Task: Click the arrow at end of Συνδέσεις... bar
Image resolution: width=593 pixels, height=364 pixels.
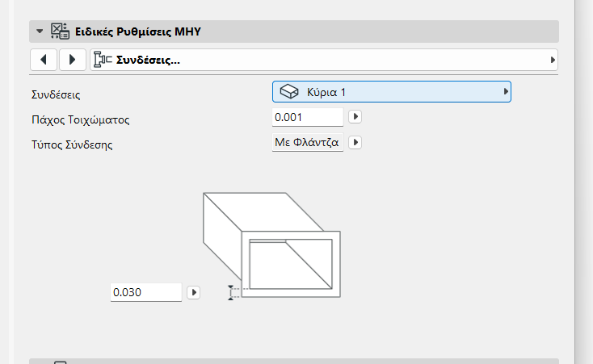Action: tap(553, 60)
